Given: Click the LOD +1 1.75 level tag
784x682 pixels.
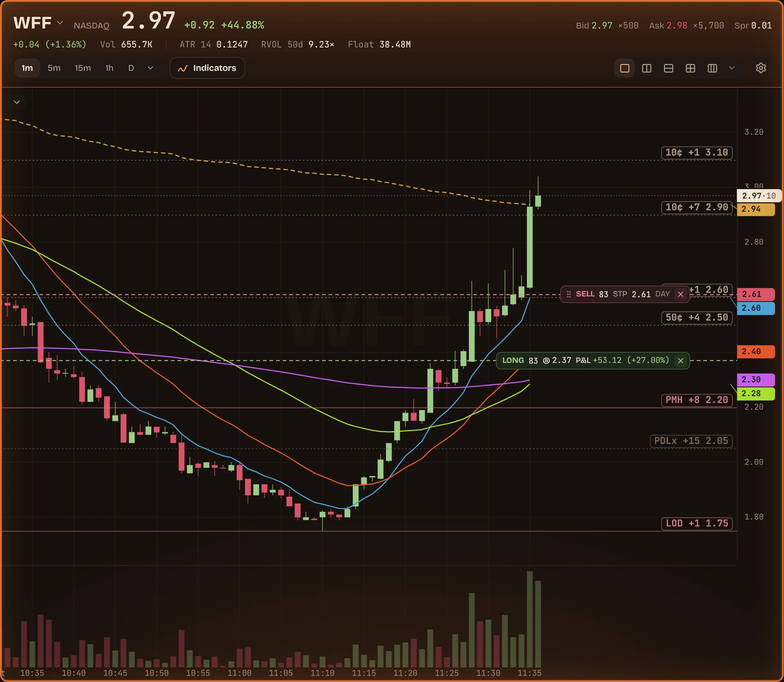Looking at the screenshot, I should pos(696,523).
